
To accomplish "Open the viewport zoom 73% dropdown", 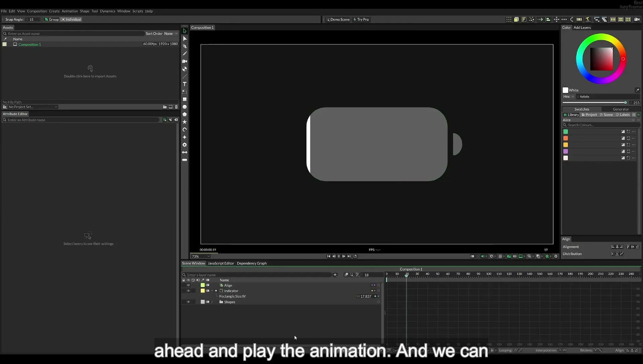I will pyautogui.click(x=201, y=257).
